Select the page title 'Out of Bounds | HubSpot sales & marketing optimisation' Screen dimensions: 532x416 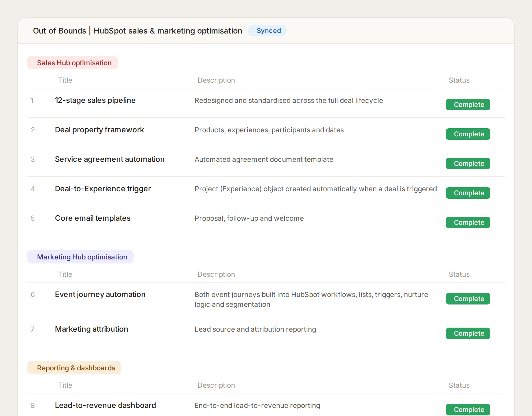[x=138, y=31]
